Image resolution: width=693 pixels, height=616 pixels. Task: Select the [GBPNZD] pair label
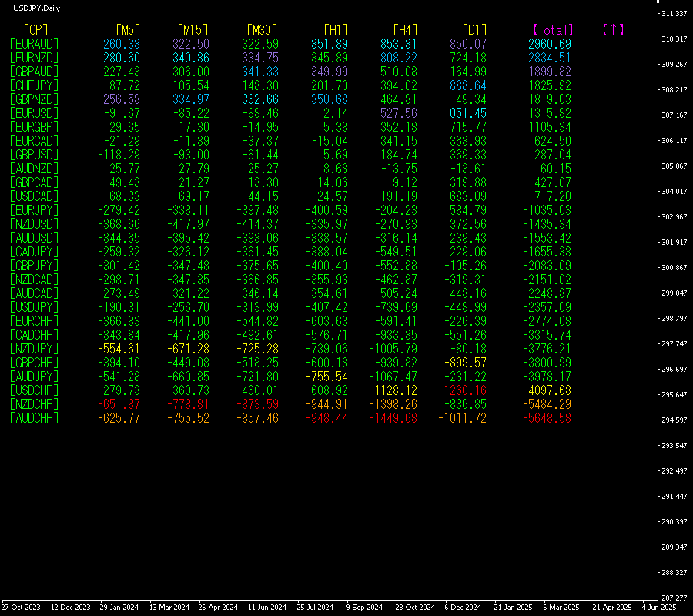[35, 99]
